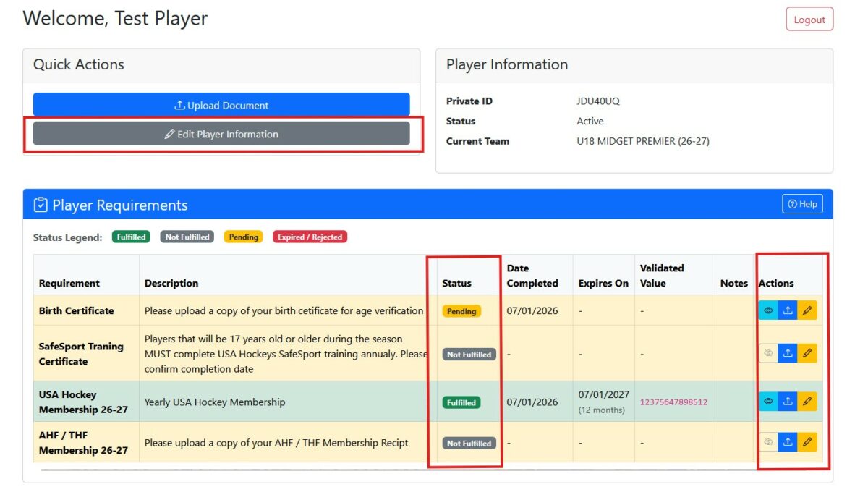
Task: Click validated value 12375647898512
Action: tap(673, 402)
